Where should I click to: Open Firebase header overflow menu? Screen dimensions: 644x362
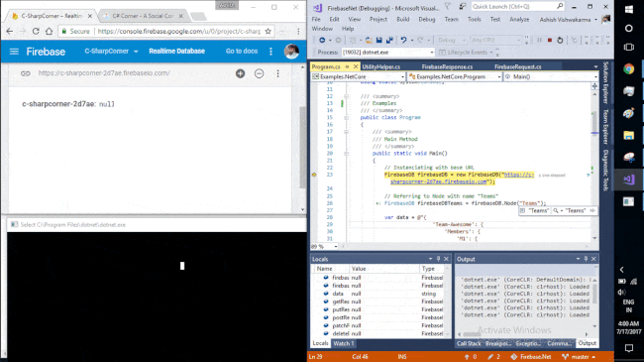tap(270, 52)
